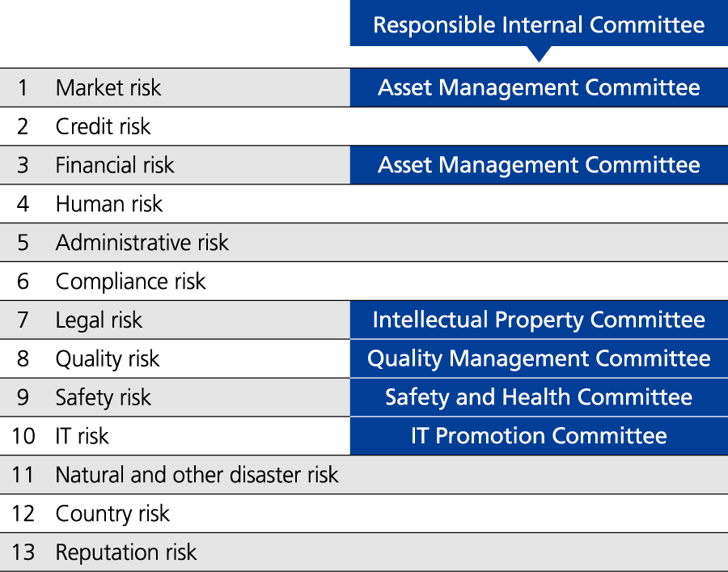Image resolution: width=728 pixels, height=572 pixels.
Task: Open the IT Promotion Committee cell
Action: tap(539, 436)
